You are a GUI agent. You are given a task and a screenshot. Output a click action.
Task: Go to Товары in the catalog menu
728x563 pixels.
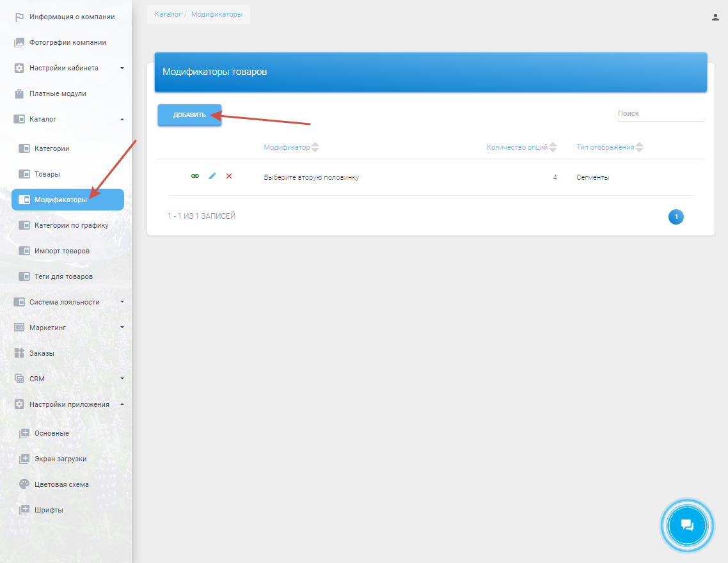(47, 174)
